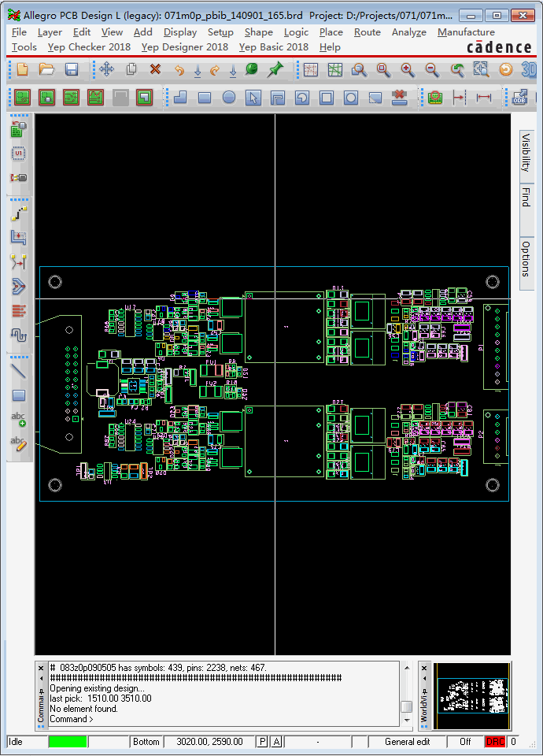This screenshot has height=756, width=543.
Task: Select the Move tool in toolbar
Action: [x=106, y=70]
